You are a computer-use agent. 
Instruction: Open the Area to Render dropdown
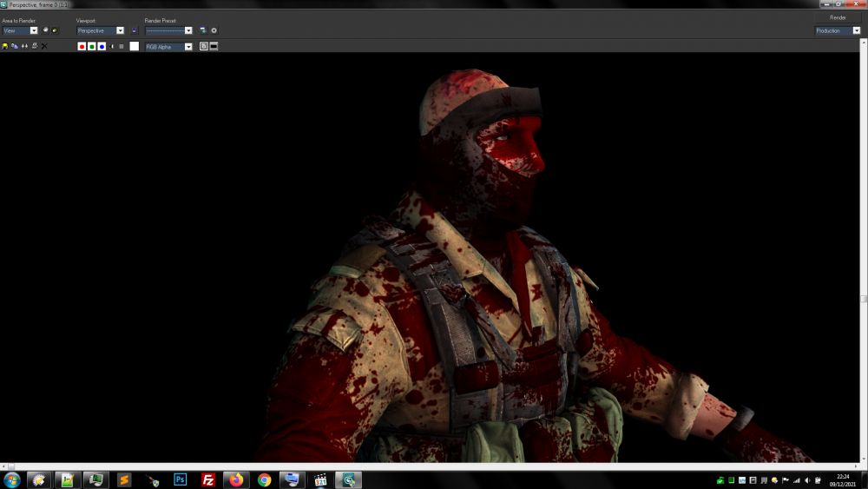tap(34, 30)
